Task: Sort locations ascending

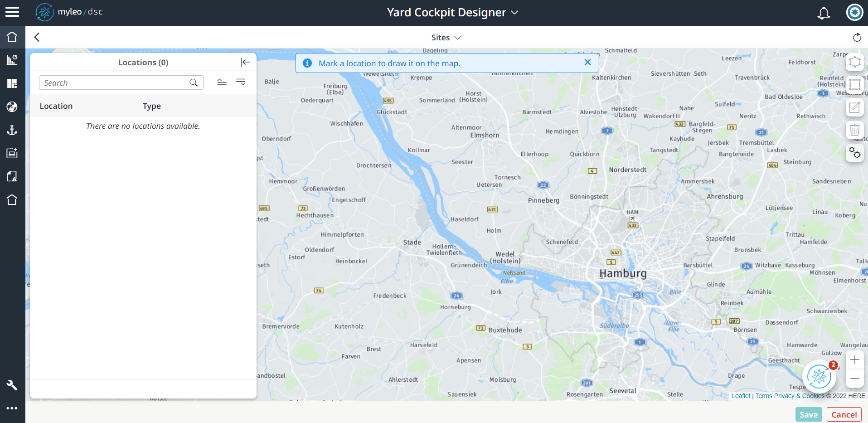Action: coord(222,82)
